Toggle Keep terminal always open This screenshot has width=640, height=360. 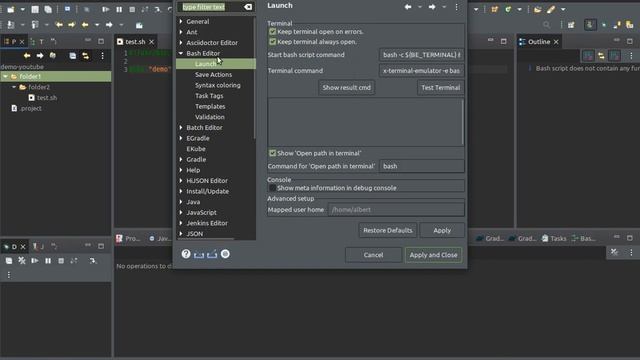272,42
